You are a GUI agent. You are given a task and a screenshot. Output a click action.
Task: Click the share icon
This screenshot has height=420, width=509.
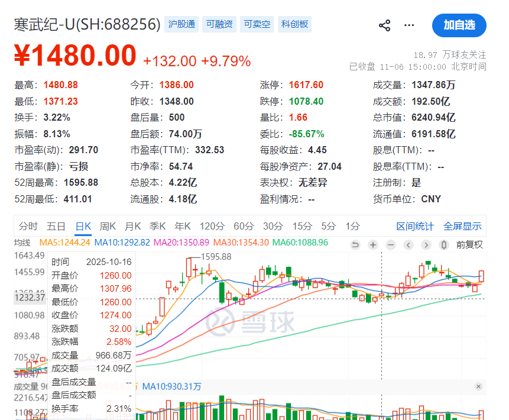pyautogui.click(x=385, y=25)
